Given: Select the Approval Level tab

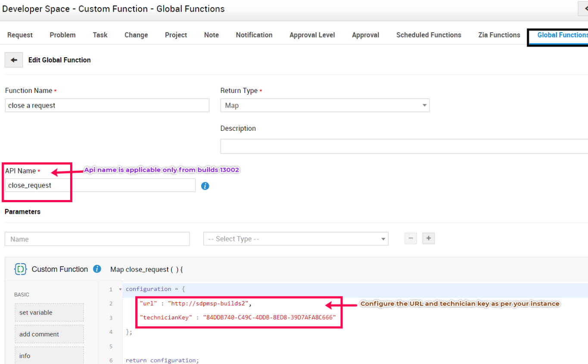Looking at the screenshot, I should 312,35.
